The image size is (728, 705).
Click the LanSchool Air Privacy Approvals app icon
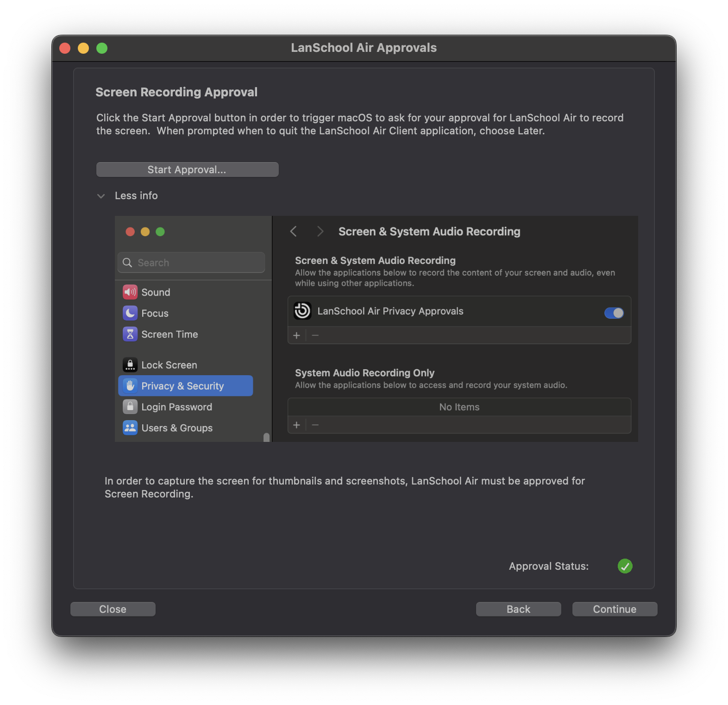(x=302, y=311)
